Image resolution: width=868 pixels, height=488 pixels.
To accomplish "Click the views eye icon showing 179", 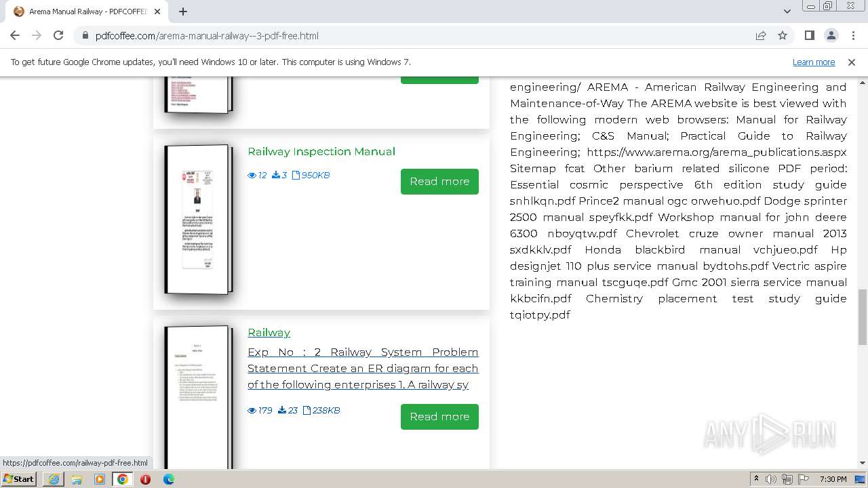I will [252, 411].
